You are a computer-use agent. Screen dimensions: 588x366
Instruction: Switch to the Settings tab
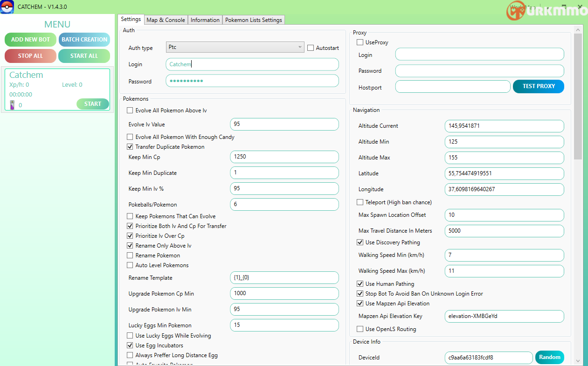131,19
